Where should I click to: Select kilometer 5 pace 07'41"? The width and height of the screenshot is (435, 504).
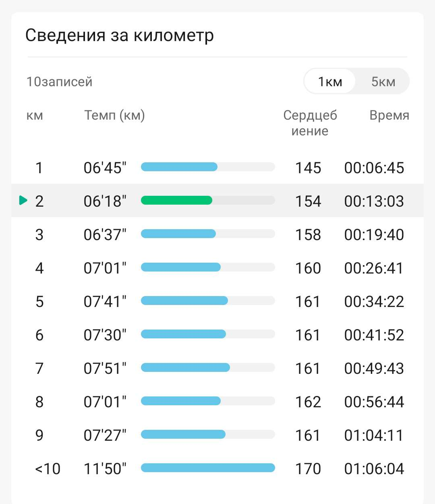pos(105,301)
